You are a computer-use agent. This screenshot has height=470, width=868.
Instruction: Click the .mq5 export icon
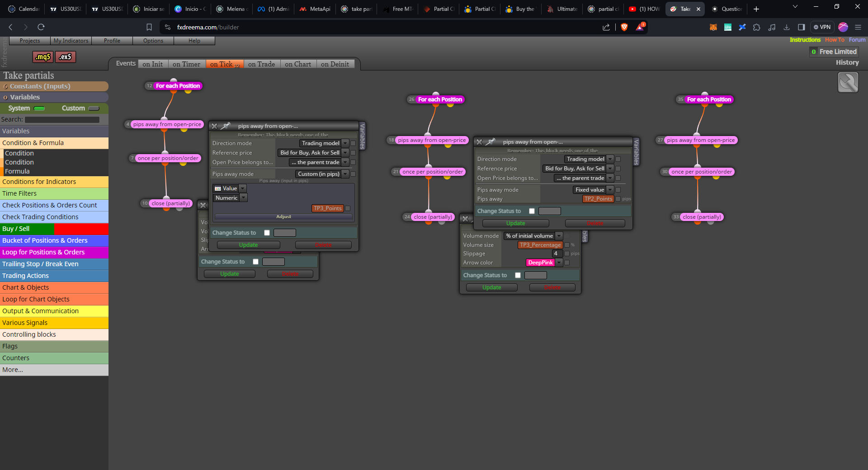click(x=43, y=57)
